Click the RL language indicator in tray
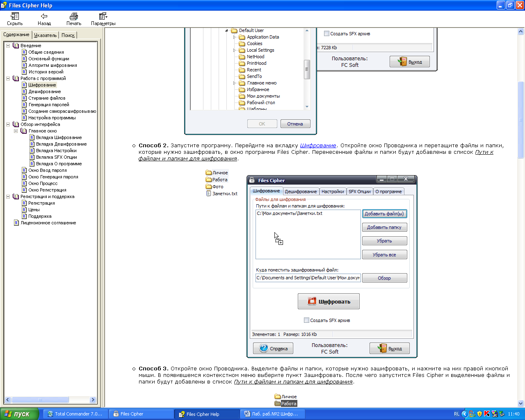525x420 pixels. (x=457, y=414)
